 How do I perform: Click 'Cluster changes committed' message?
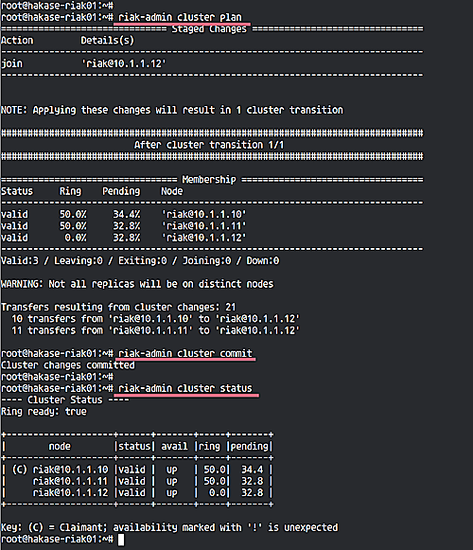(68, 365)
